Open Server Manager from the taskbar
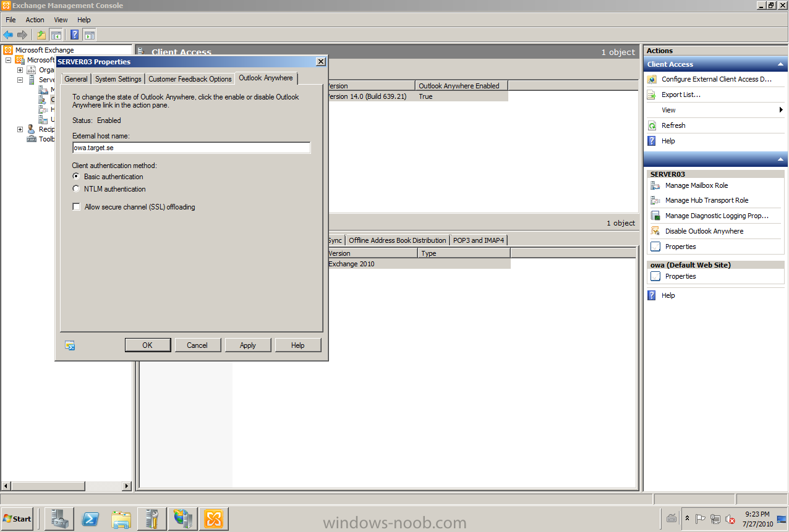Screen dimensions: 789x532 [59, 518]
